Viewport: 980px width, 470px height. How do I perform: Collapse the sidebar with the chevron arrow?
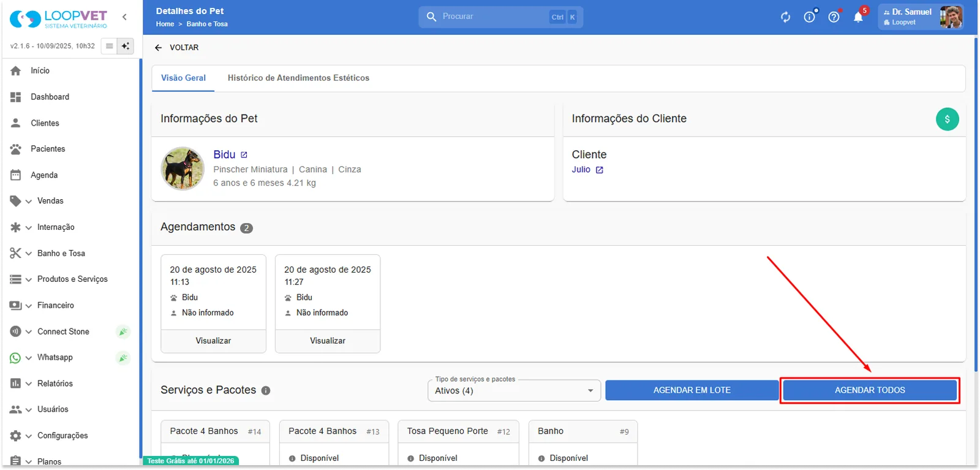[124, 17]
